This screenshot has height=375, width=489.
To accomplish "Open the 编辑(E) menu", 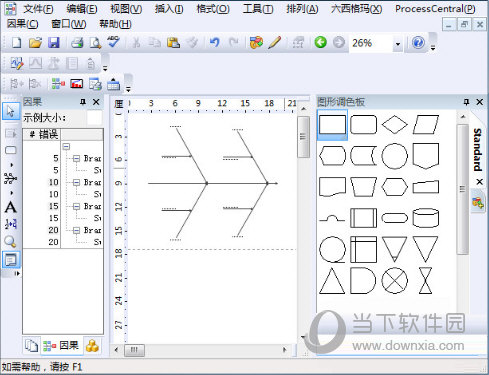I will [82, 9].
